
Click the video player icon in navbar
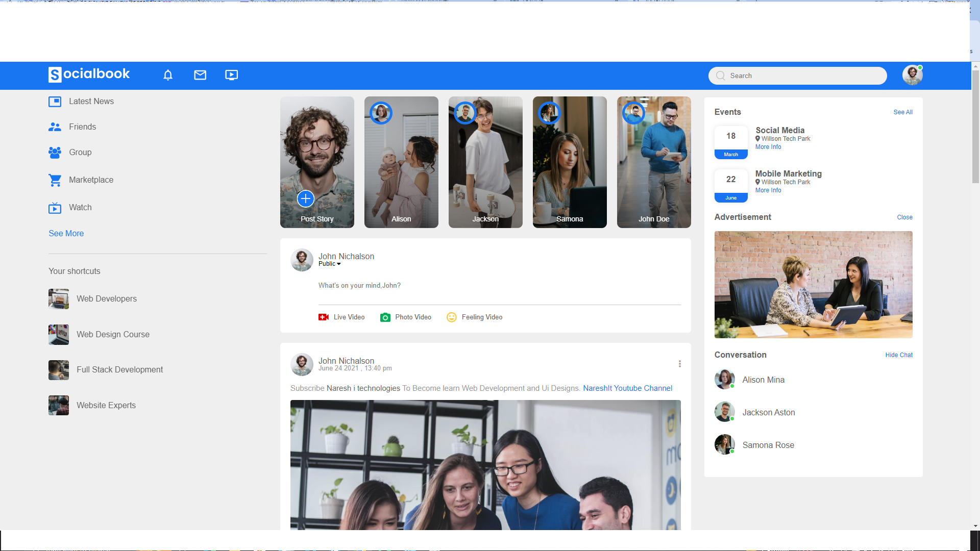(231, 76)
